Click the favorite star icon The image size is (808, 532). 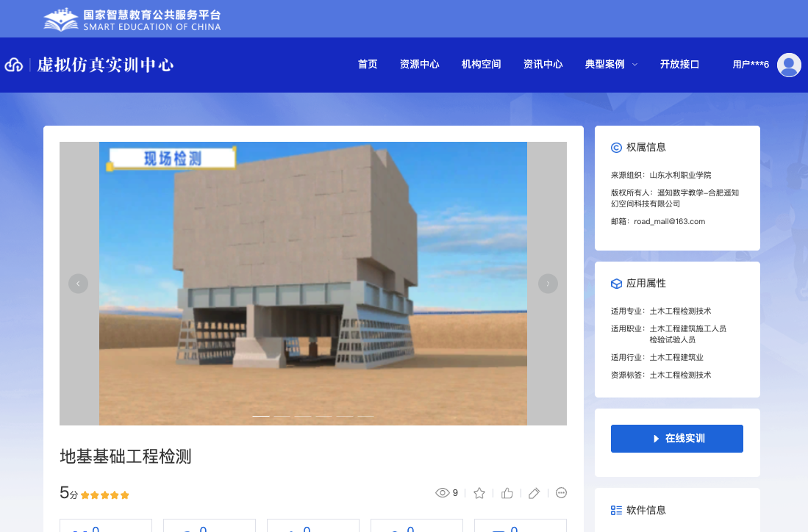479,493
